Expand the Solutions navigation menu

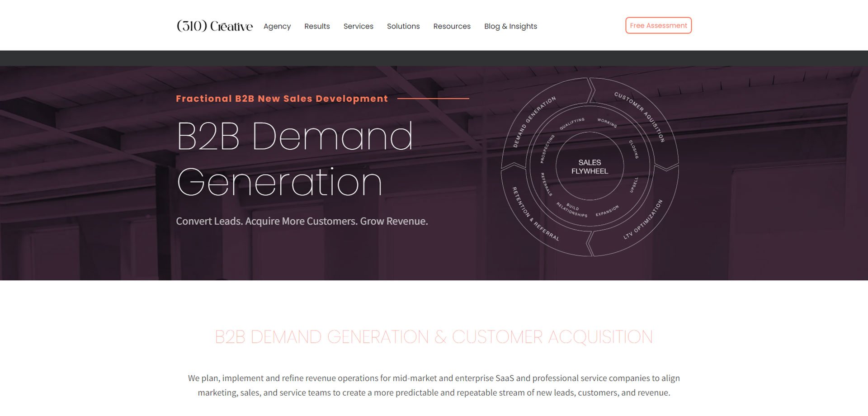click(x=403, y=26)
